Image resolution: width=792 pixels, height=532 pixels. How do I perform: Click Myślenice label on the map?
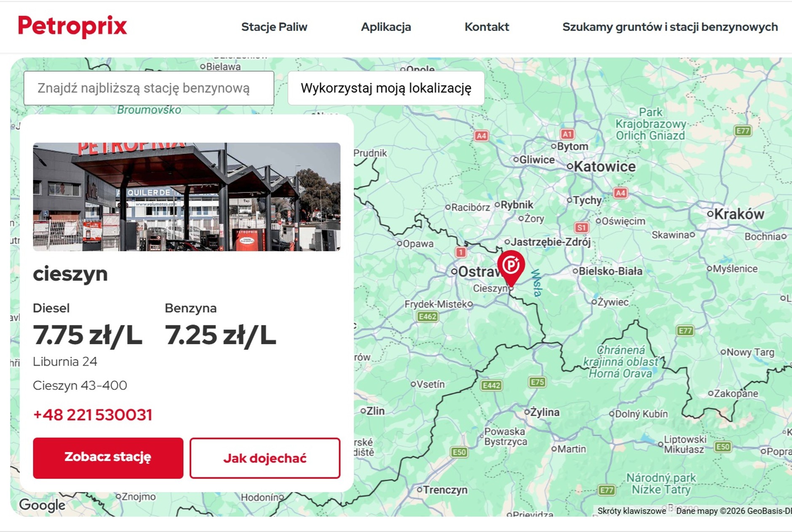735,269
